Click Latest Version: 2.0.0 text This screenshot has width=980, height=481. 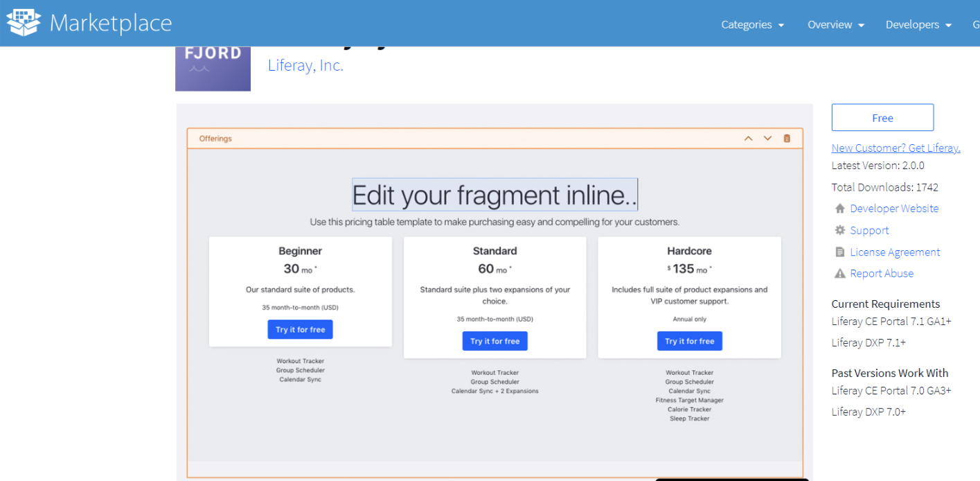point(878,166)
